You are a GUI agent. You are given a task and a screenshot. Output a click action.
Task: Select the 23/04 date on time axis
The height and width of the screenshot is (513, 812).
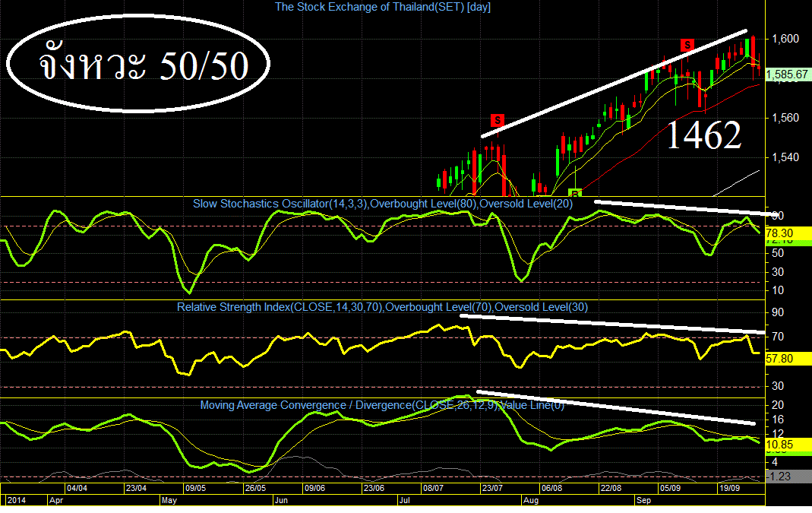click(136, 488)
